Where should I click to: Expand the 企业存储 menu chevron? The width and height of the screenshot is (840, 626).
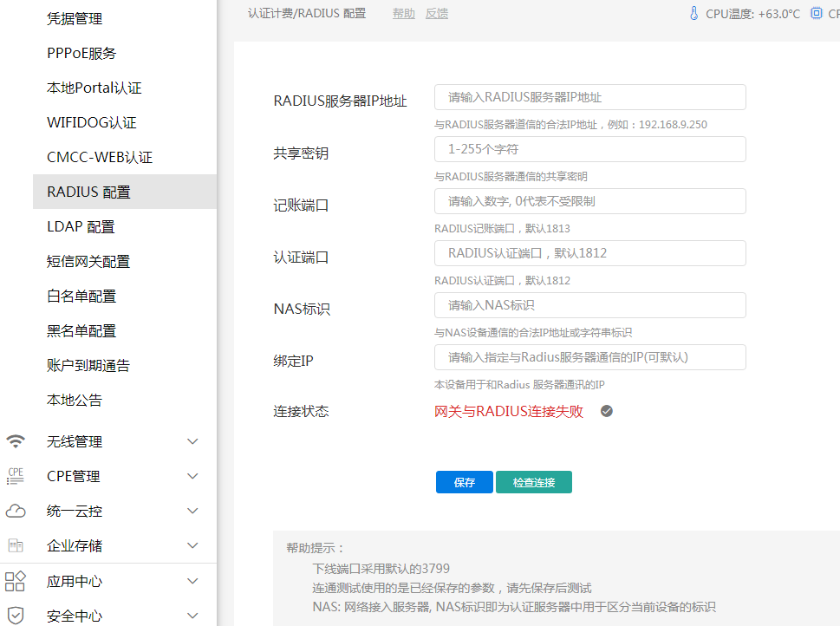click(193, 545)
